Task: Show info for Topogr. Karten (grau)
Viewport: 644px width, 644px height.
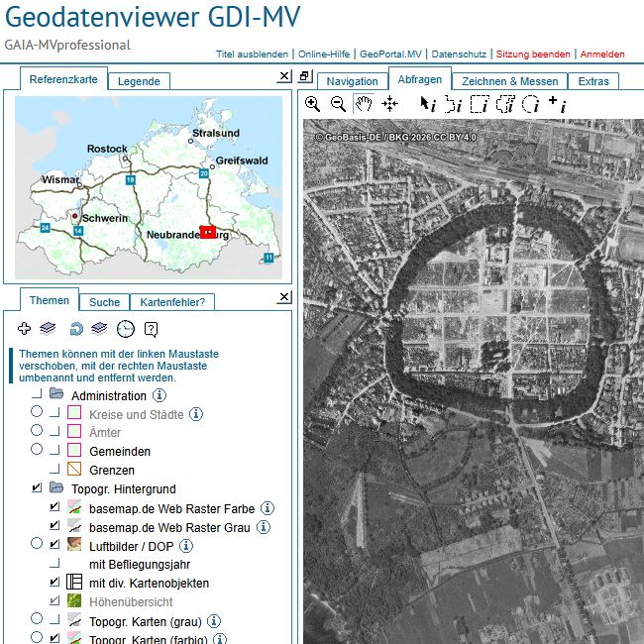Action: [x=214, y=621]
